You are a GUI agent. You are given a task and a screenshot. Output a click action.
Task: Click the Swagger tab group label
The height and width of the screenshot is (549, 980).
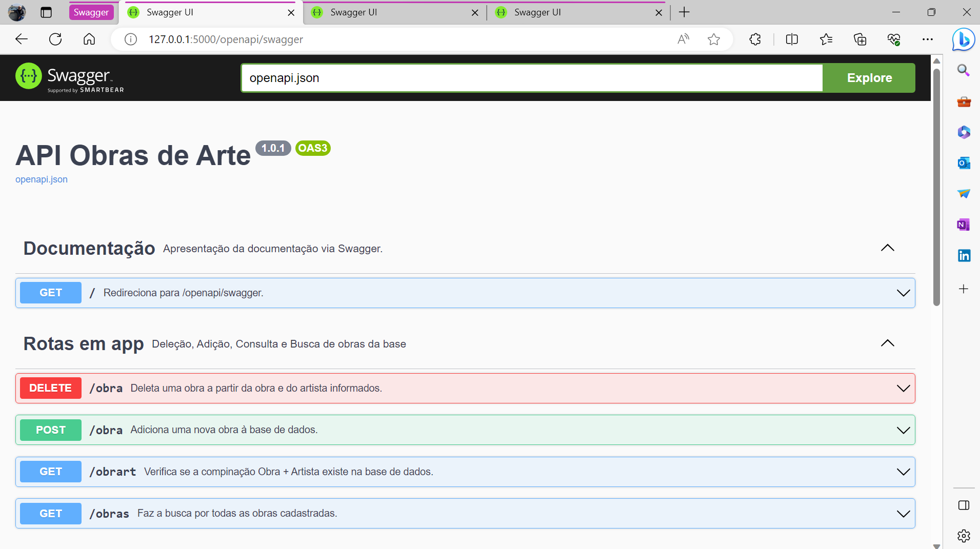tap(91, 12)
